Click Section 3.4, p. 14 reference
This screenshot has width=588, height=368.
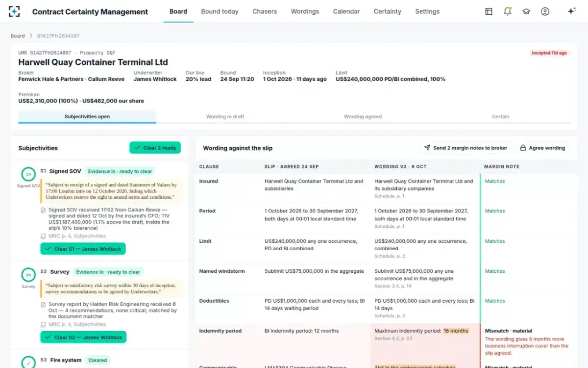pos(393,286)
